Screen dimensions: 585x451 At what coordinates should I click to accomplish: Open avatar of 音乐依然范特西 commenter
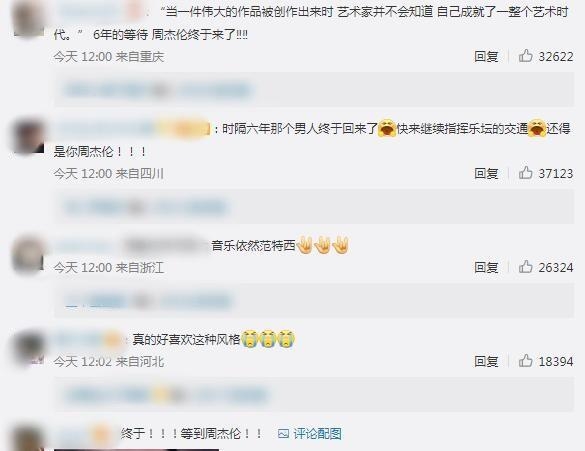(28, 256)
